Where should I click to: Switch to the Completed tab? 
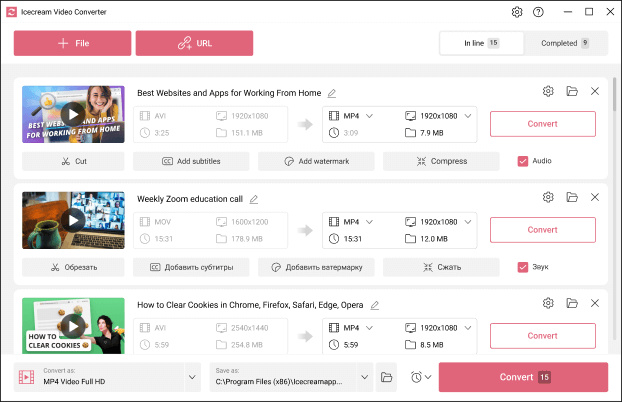(x=565, y=43)
